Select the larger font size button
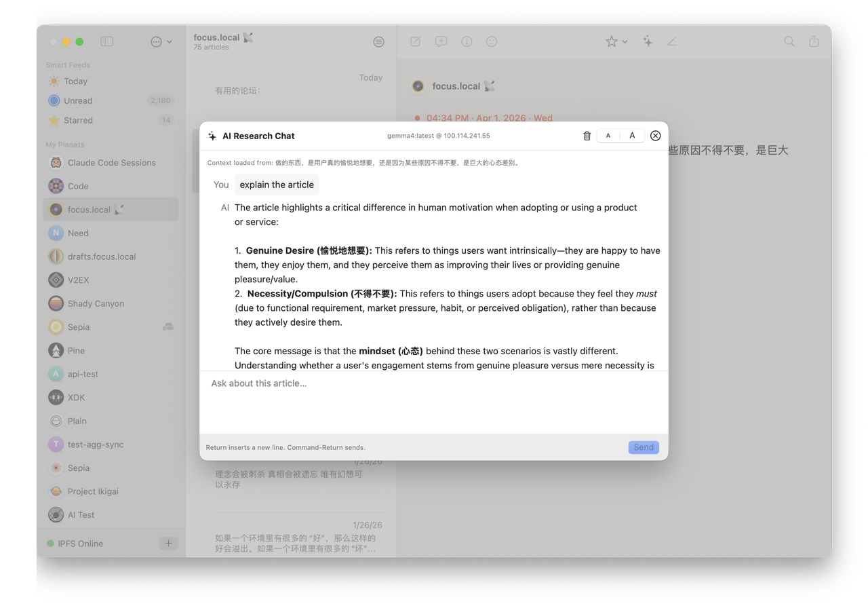The image size is (868, 606). pos(632,136)
